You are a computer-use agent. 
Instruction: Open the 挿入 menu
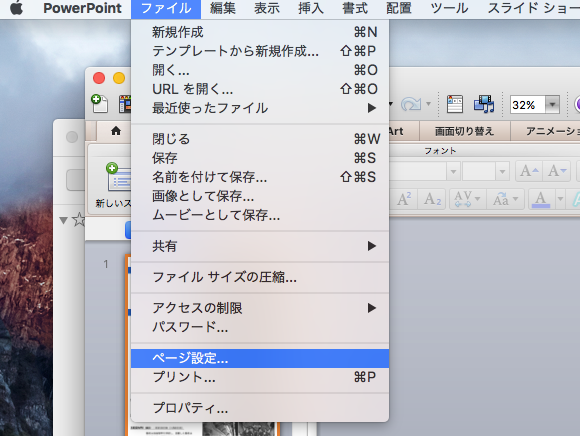click(311, 8)
